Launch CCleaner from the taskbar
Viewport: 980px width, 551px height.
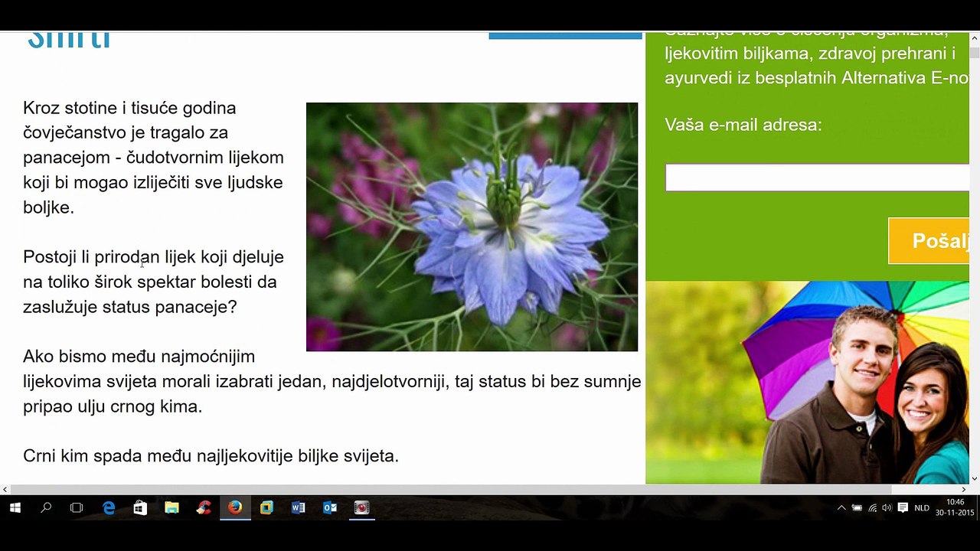(x=203, y=507)
